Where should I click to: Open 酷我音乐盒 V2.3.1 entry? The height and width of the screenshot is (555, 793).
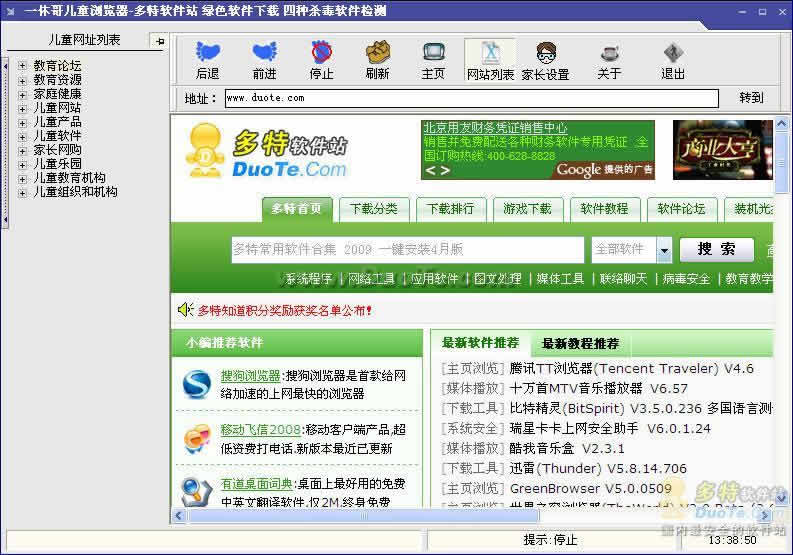567,448
